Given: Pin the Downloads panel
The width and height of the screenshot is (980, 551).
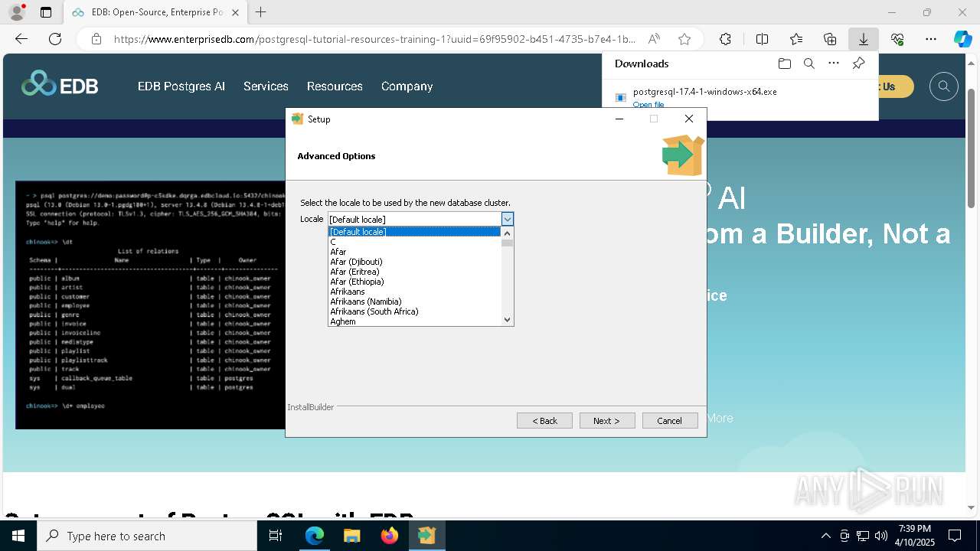Looking at the screenshot, I should [859, 64].
